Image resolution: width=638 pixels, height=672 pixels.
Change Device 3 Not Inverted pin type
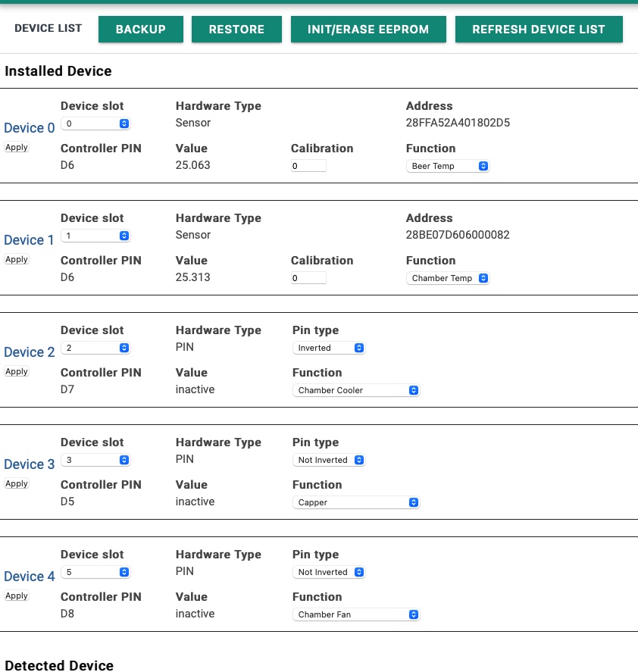pyautogui.click(x=328, y=460)
